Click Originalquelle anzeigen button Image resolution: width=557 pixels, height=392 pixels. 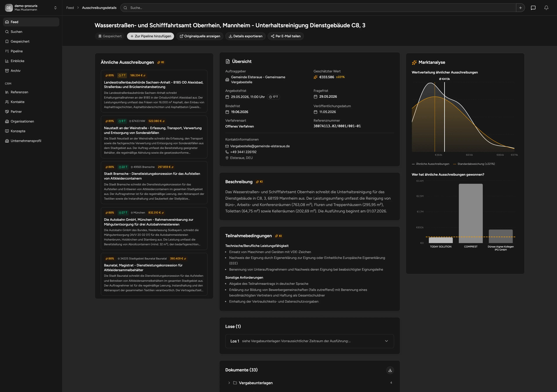[x=200, y=36]
